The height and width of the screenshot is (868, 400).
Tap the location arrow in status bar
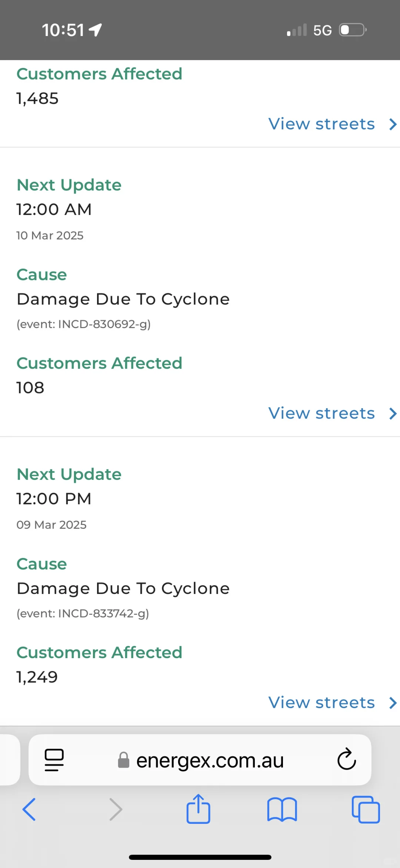(96, 30)
